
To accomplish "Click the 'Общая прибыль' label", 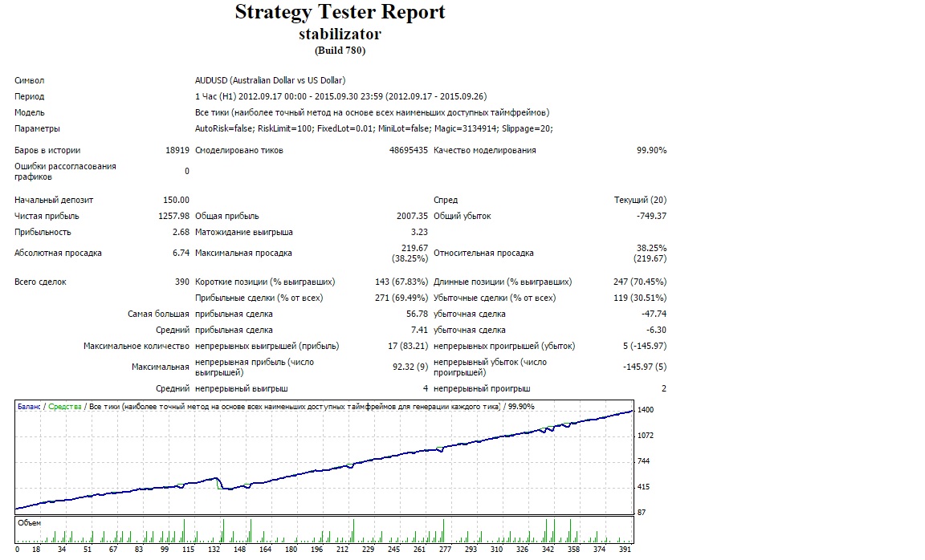I will 227,217.
